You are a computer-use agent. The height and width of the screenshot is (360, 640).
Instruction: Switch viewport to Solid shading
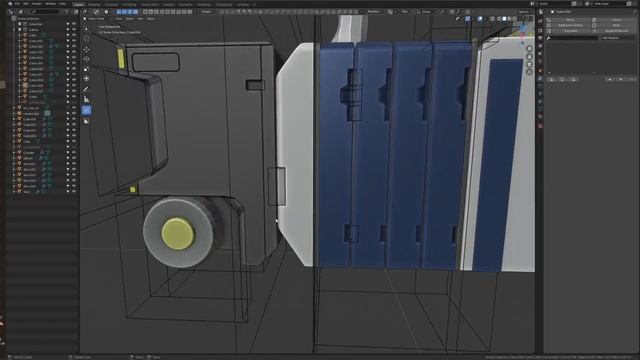(x=504, y=19)
